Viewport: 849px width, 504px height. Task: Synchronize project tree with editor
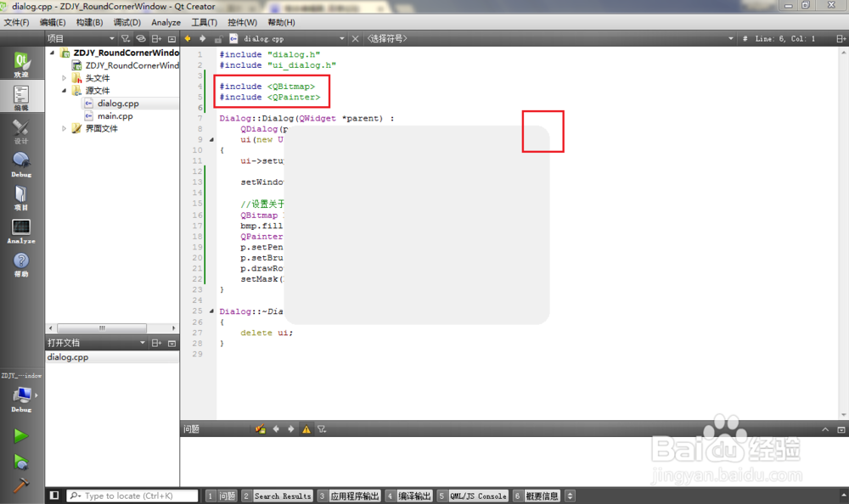pos(141,38)
